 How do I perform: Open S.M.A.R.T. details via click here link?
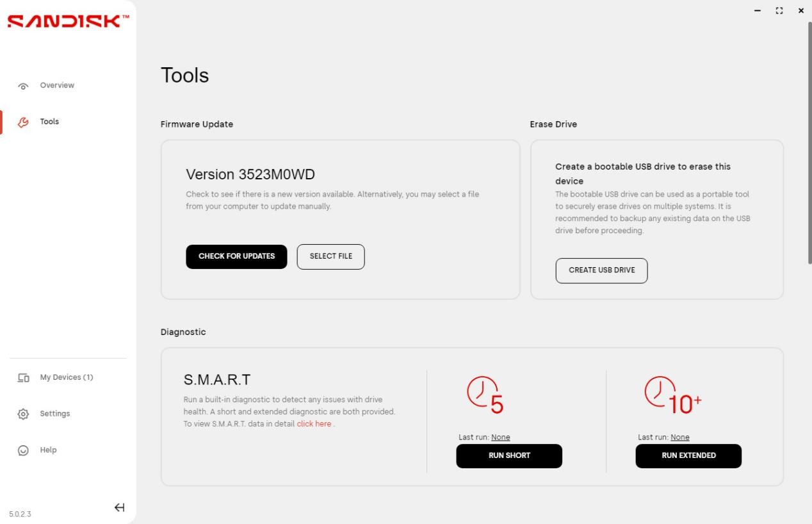(x=314, y=424)
